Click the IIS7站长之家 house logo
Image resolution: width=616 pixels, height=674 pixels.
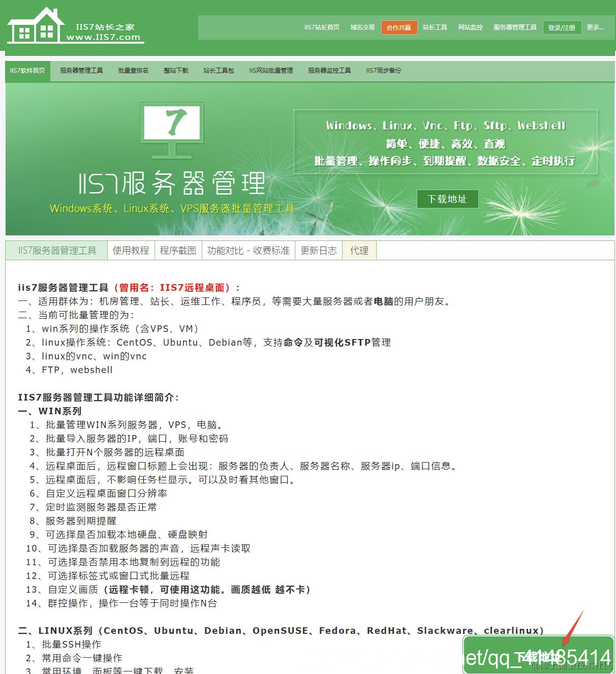[75, 25]
